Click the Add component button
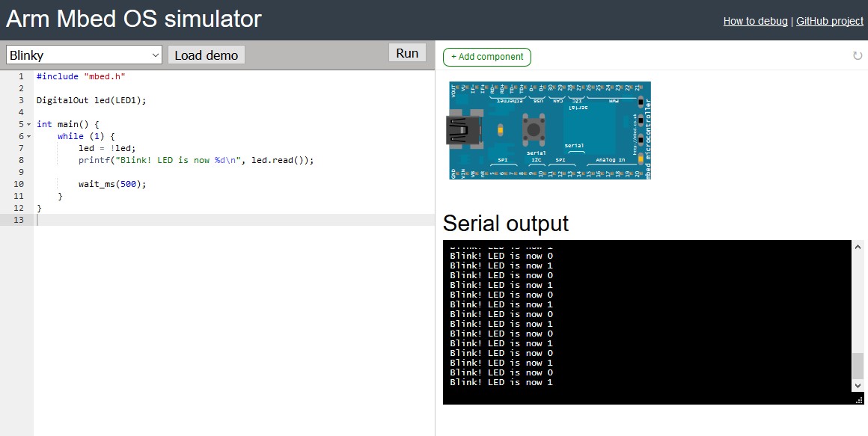The width and height of the screenshot is (868, 436). point(487,57)
